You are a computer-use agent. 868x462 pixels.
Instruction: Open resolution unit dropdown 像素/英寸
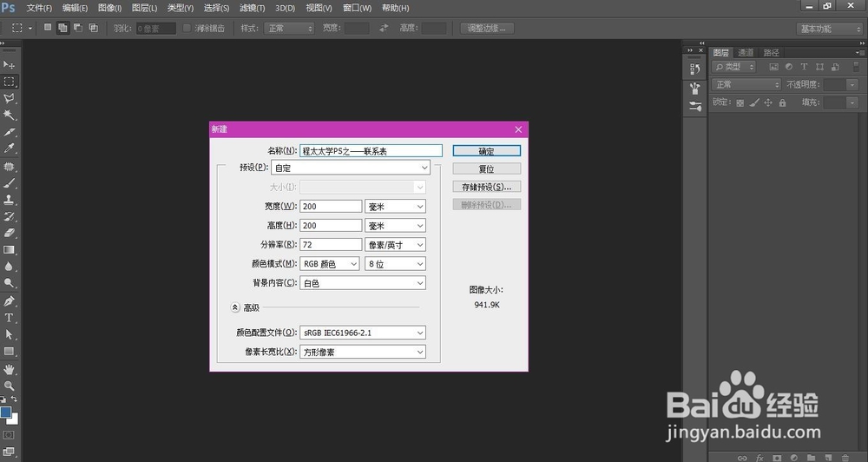point(395,244)
